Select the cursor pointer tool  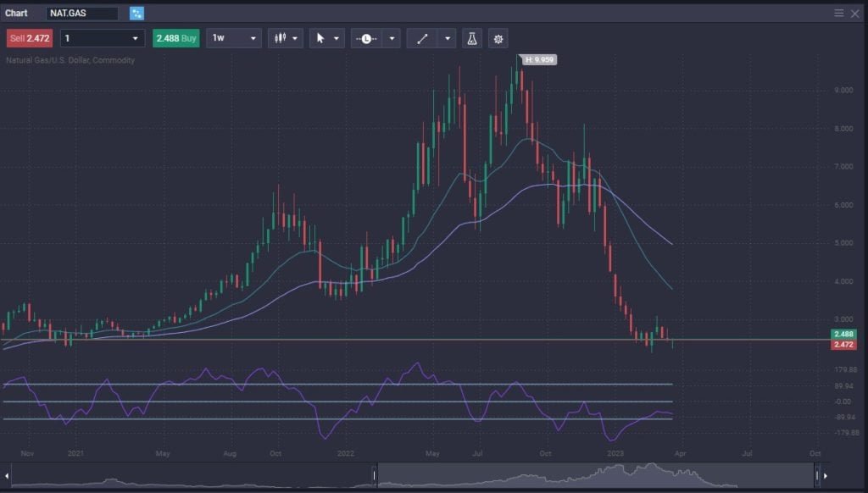click(320, 38)
